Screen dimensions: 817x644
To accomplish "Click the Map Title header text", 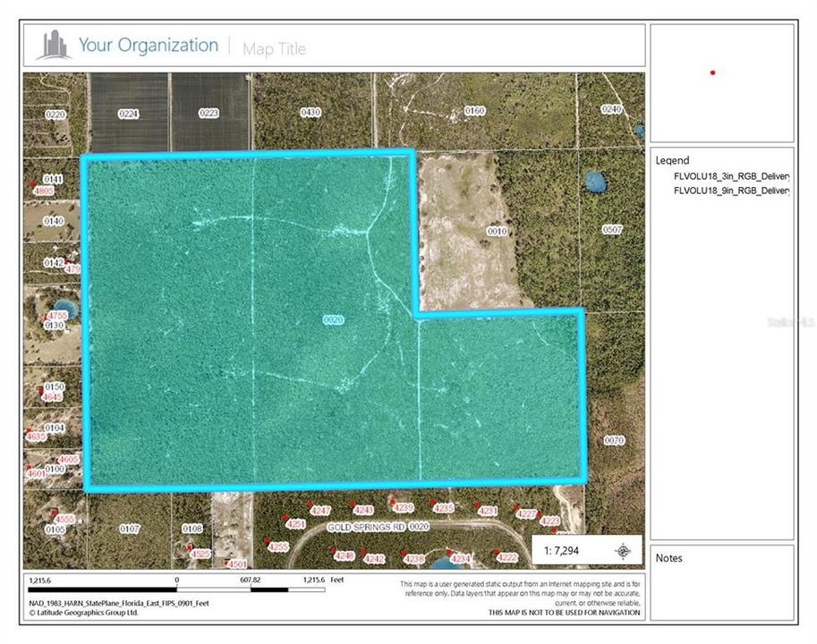I will tap(274, 48).
